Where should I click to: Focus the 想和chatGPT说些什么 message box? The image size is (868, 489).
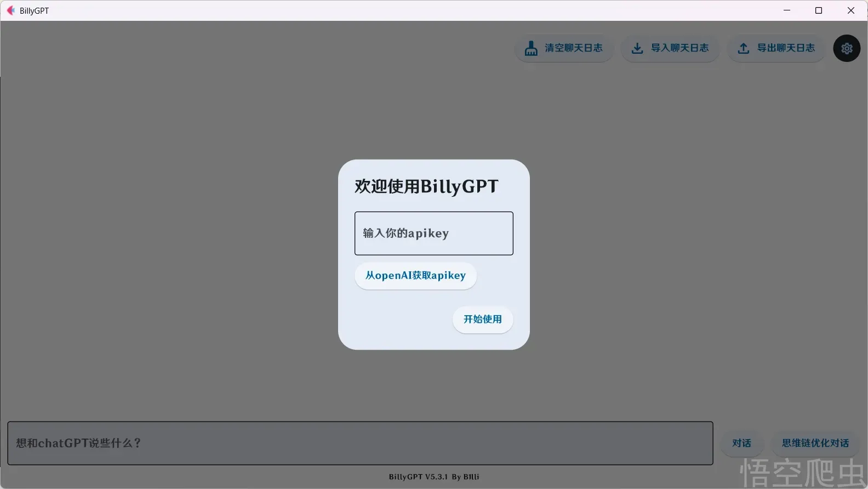coord(360,443)
